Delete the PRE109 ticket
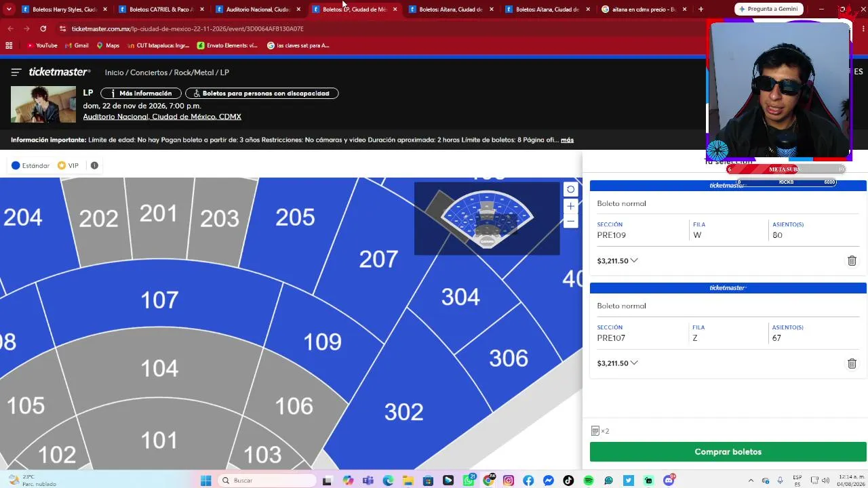The width and height of the screenshot is (868, 488). point(852,261)
